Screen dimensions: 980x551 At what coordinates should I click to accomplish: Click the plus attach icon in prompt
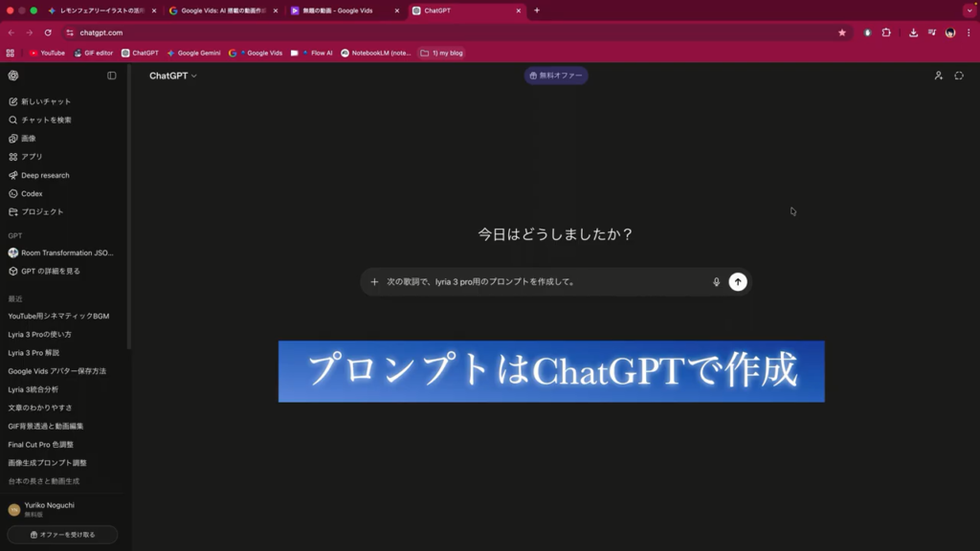coord(374,282)
